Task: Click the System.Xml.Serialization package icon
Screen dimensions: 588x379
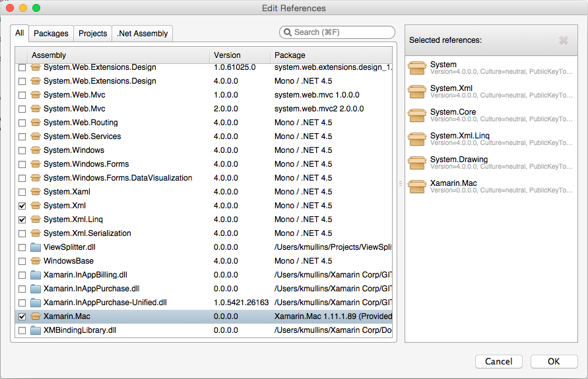Action: coord(36,233)
